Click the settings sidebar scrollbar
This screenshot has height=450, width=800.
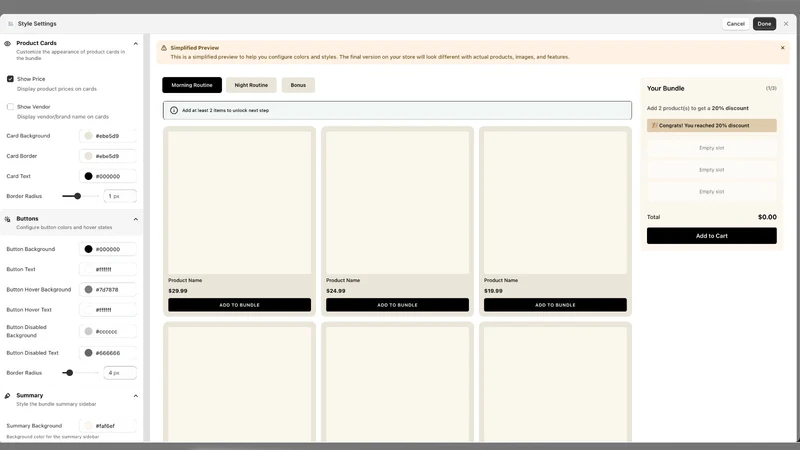[147, 238]
